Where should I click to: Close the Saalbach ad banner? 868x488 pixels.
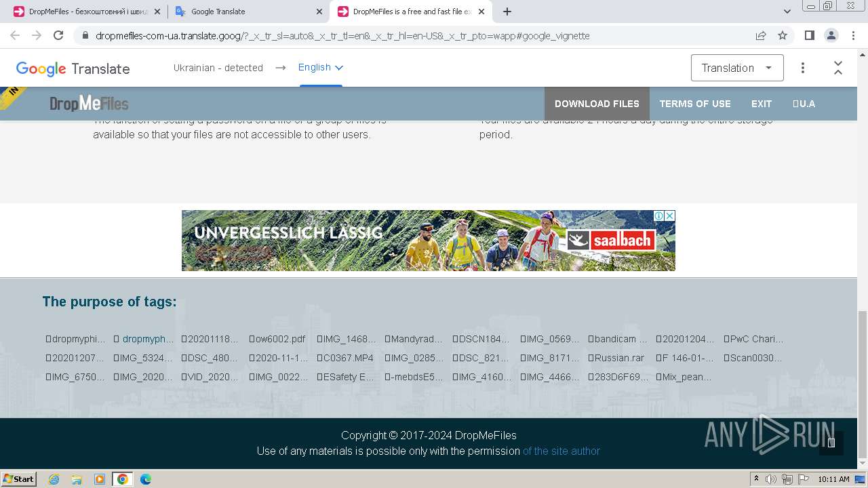tap(669, 216)
